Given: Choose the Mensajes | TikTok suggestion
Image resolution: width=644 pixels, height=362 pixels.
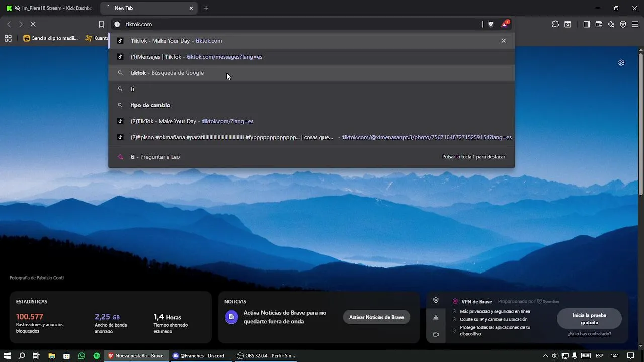Looking at the screenshot, I should (x=311, y=57).
